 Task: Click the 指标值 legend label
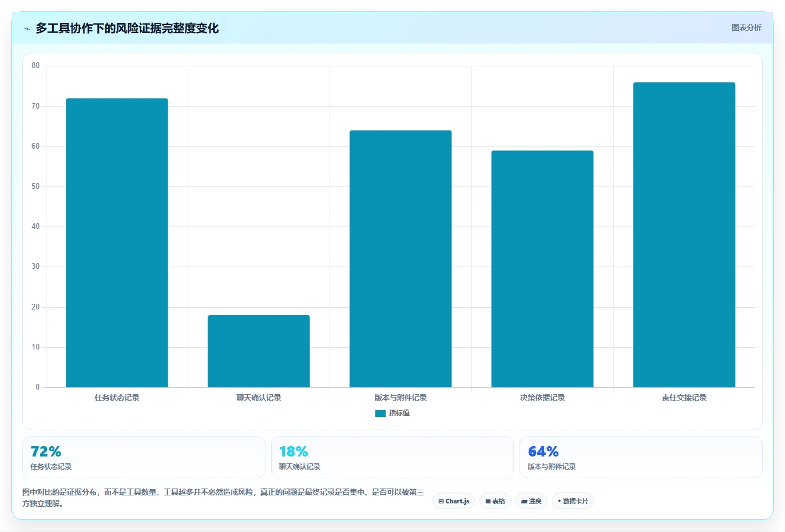click(399, 413)
